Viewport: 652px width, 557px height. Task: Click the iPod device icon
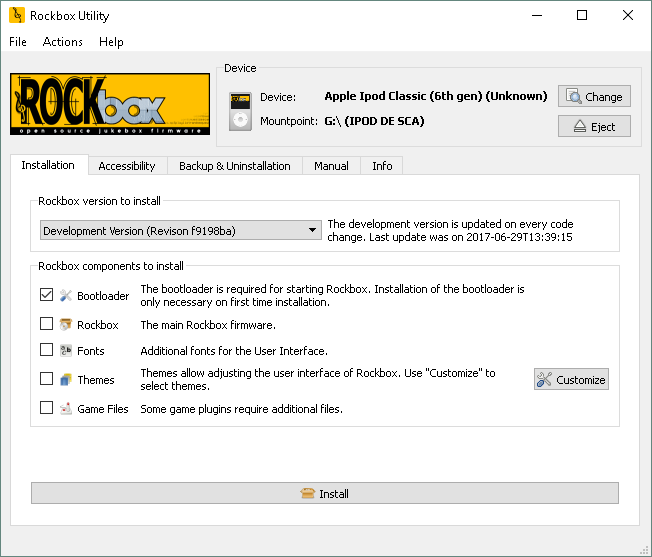click(240, 111)
